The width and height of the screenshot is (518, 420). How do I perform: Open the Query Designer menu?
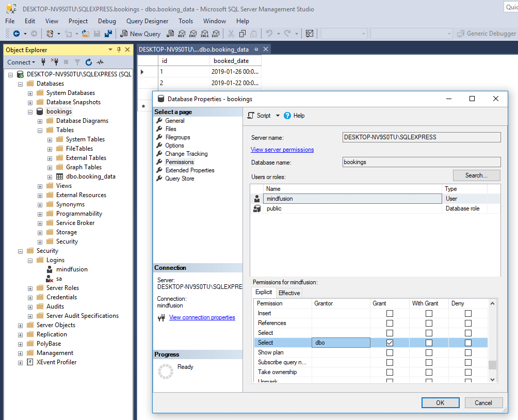click(146, 21)
